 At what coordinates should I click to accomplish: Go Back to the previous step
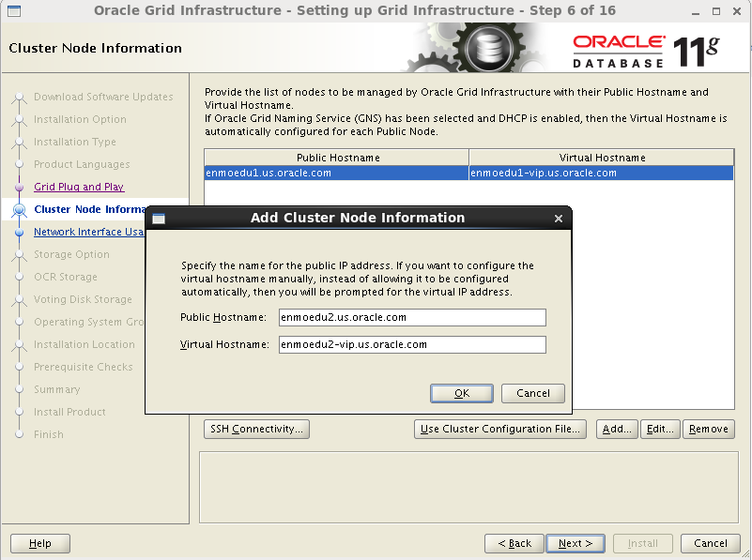click(x=514, y=543)
